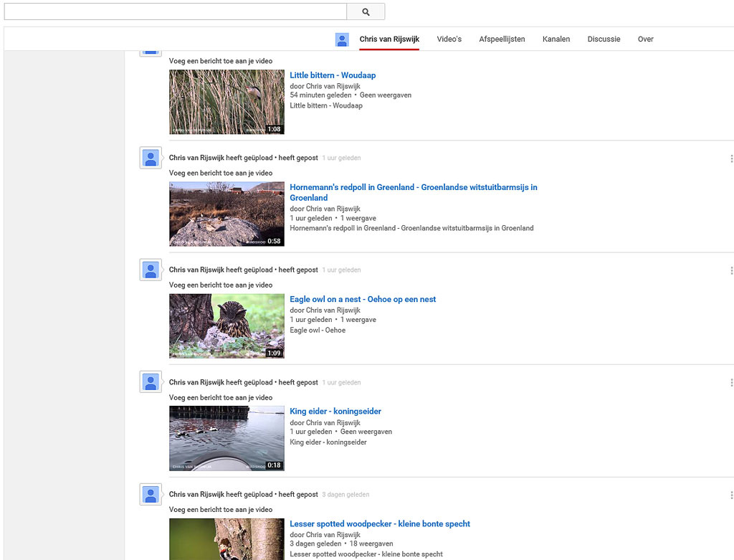Open options menu for Lesser spotted woodpecker post
Screen dimensions: 734x560
point(731,495)
